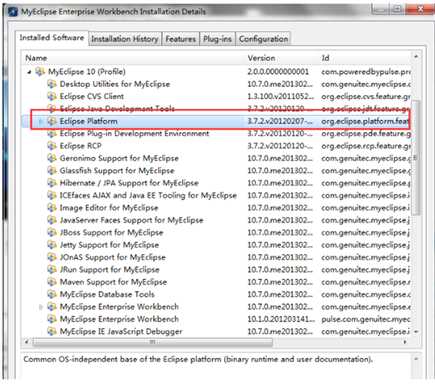
Task: Click the Eclipse RCP feature icon
Action: click(52, 146)
